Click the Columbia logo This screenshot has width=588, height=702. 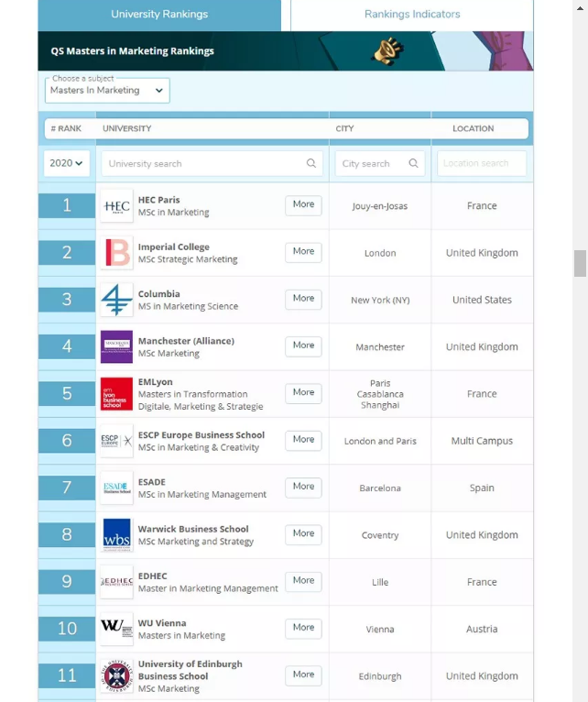coord(117,300)
